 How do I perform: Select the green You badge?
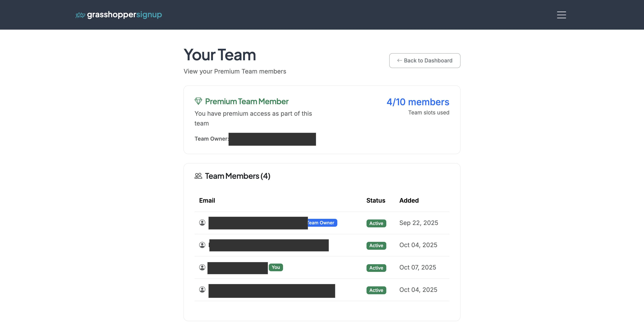point(276,267)
